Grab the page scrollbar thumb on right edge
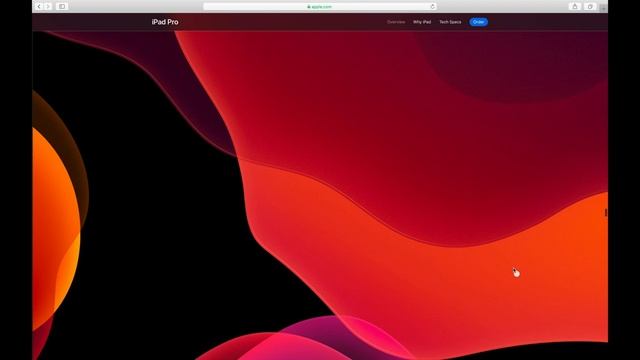This screenshot has height=360, width=640. pos(606,212)
